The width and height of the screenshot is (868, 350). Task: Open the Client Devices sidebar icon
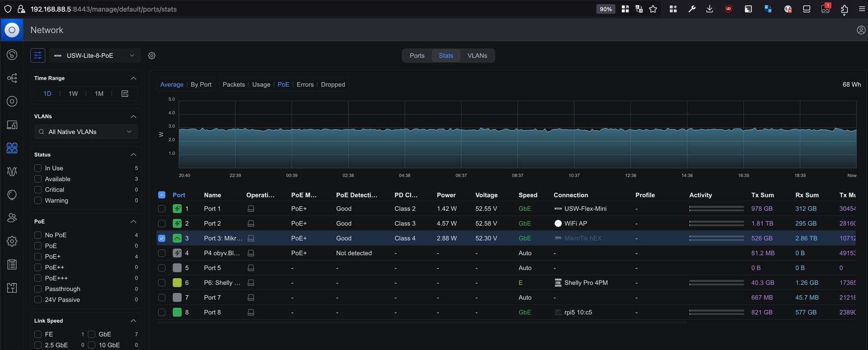12,125
